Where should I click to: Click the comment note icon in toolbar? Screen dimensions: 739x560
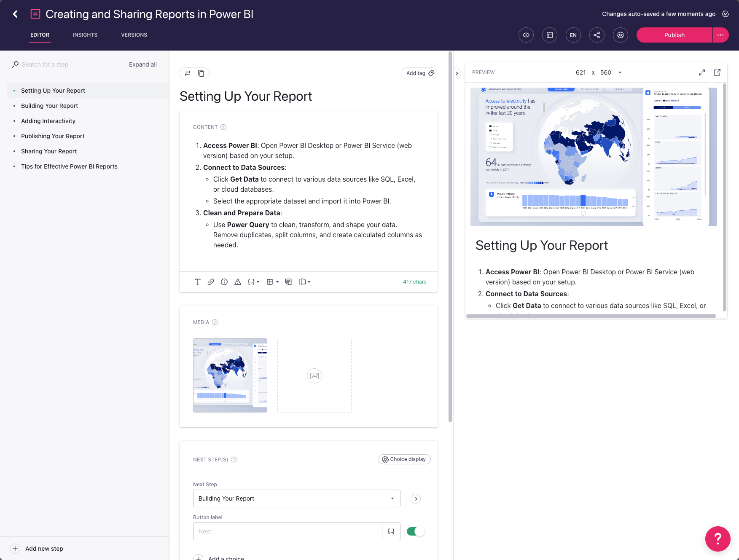(288, 282)
